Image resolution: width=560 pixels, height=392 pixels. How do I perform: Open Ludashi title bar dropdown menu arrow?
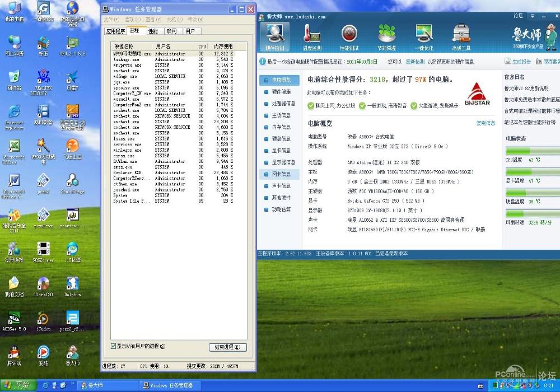pyautogui.click(x=533, y=16)
